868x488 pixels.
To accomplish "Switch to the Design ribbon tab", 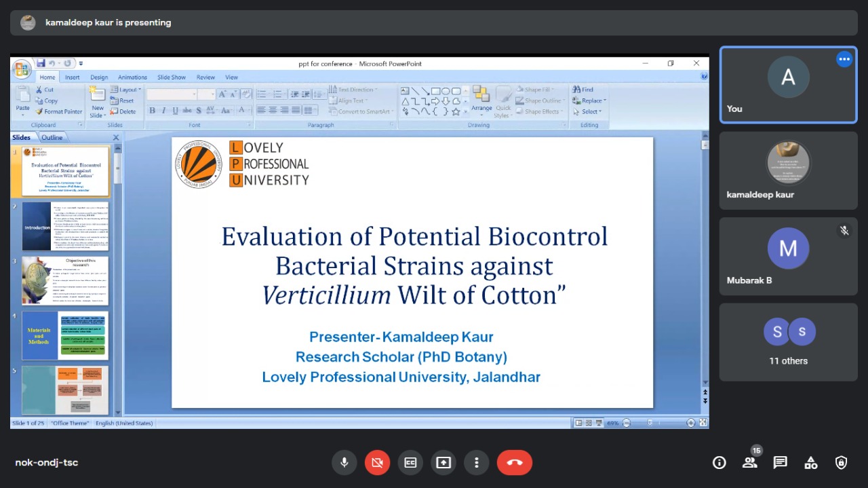I will click(x=99, y=77).
